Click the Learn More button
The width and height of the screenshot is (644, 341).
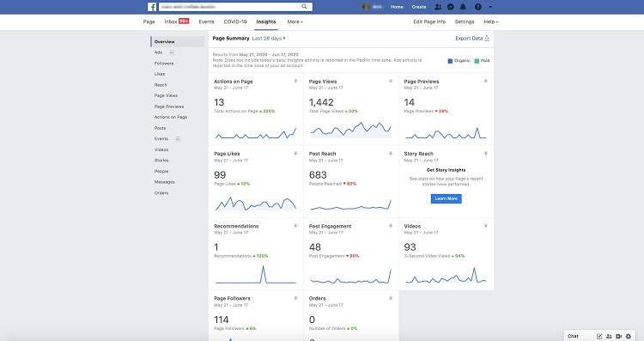446,198
